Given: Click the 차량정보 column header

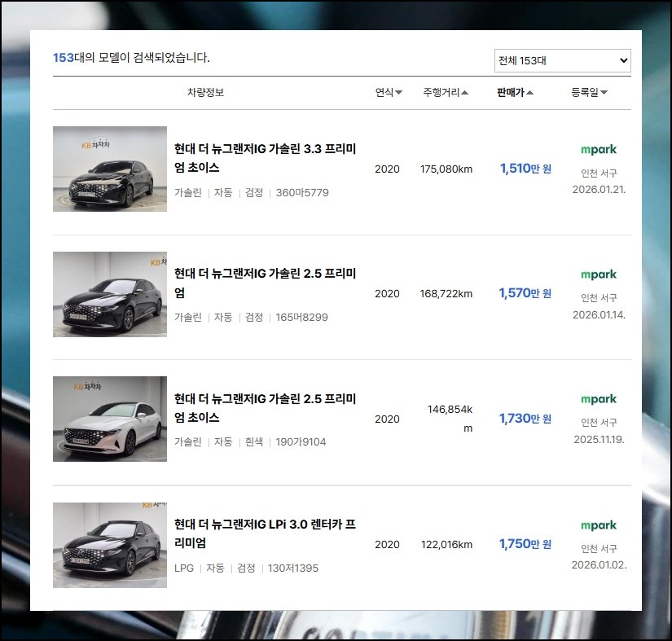Looking at the screenshot, I should (205, 92).
